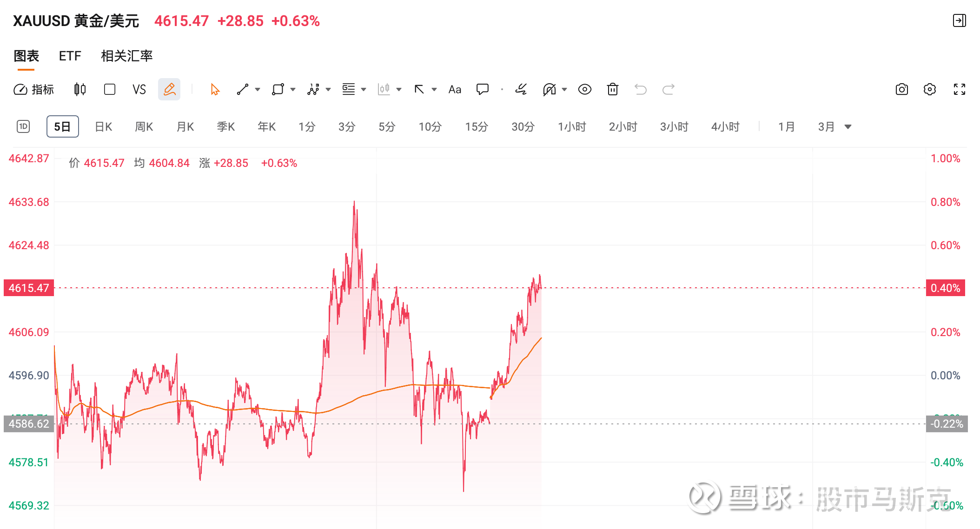Image resolution: width=980 pixels, height=529 pixels.
Task: Open the 相关汇率 tab
Action: coord(126,56)
